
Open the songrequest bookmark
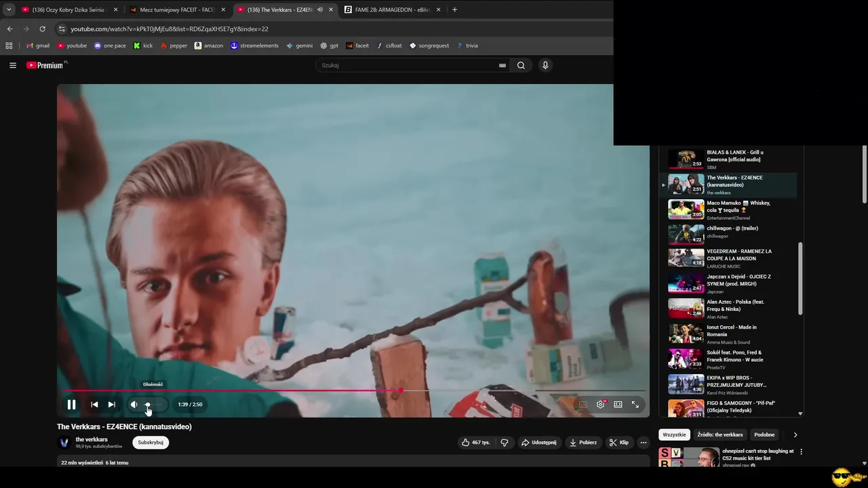pyautogui.click(x=429, y=46)
